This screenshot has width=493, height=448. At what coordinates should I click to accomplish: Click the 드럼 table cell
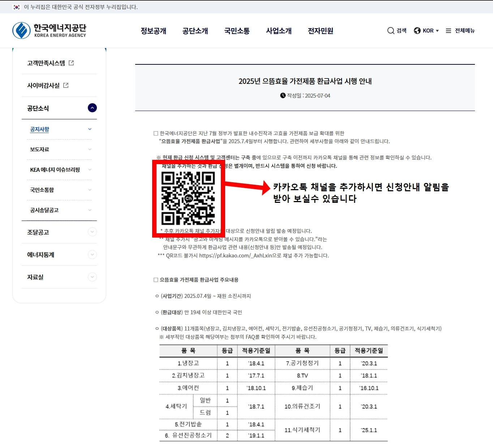[x=205, y=412]
